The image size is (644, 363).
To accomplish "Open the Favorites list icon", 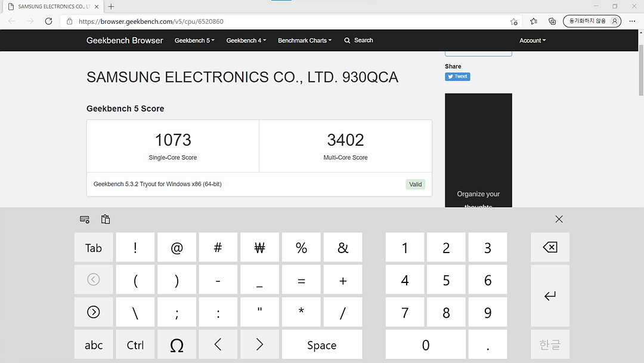I will point(534,21).
